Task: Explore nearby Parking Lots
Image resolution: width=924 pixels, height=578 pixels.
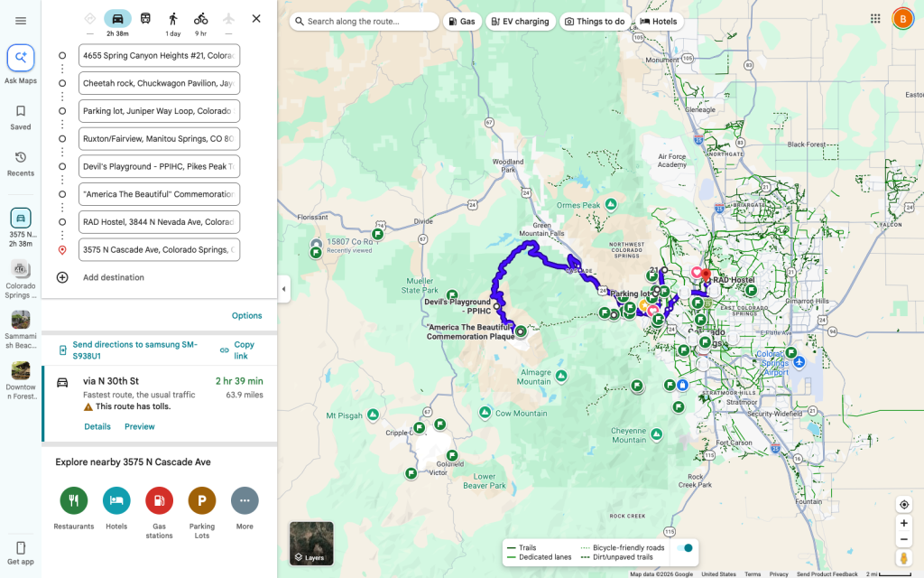Action: pos(202,500)
